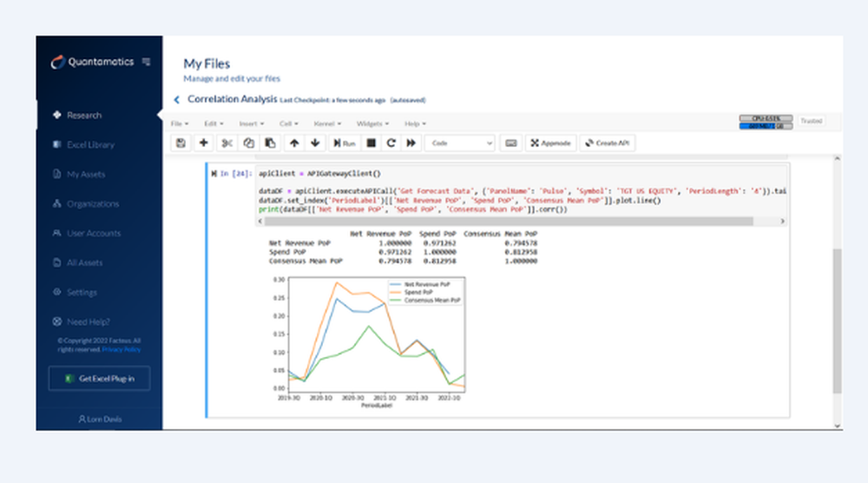Go back using chevron beside Correlation Analysis
Viewport: 868px width, 483px height.
click(x=176, y=100)
